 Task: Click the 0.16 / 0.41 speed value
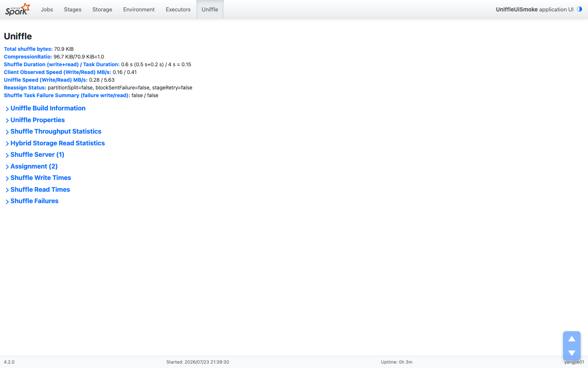[x=125, y=72]
